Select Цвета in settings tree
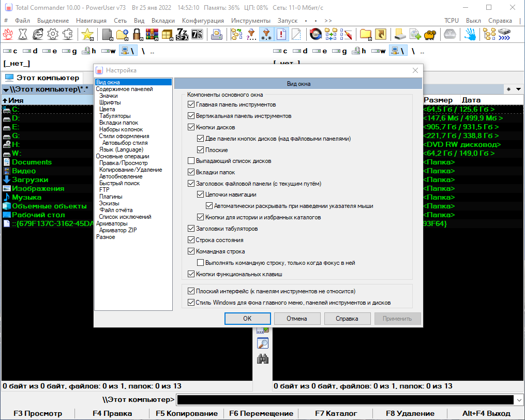This screenshot has width=525, height=420. tap(107, 109)
